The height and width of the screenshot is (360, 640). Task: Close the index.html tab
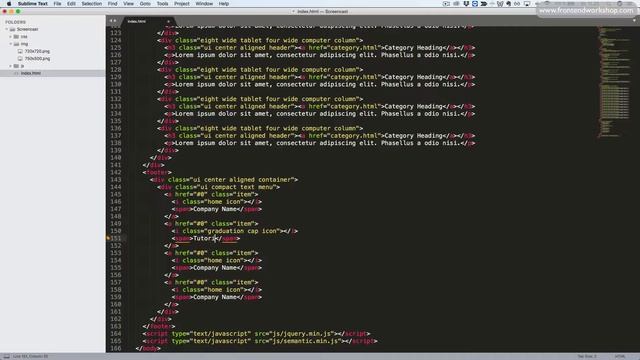168,21
